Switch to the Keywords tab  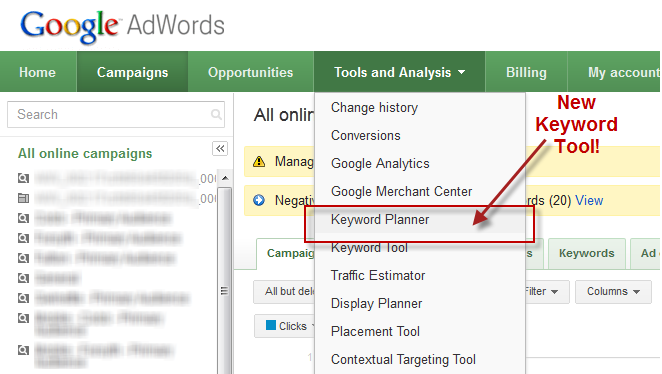coord(586,253)
